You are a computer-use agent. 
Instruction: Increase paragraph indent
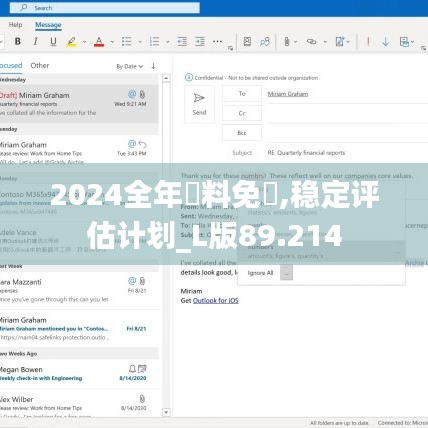coord(200,42)
